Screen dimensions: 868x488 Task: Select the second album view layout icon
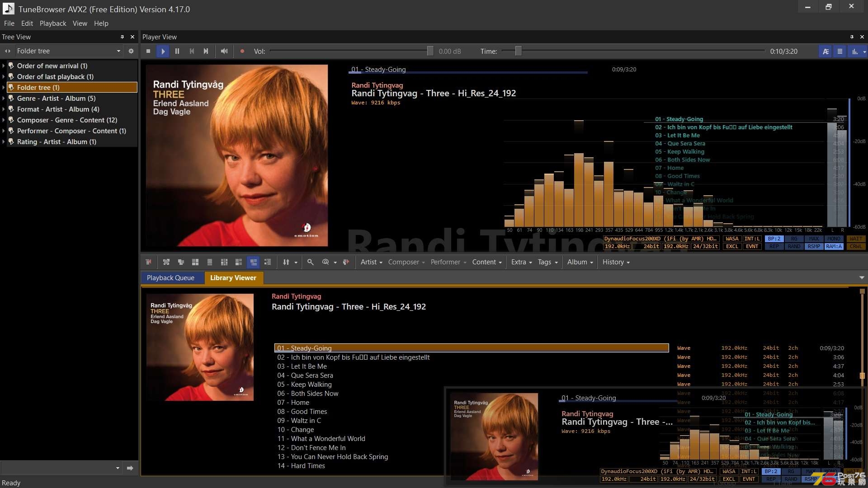tap(181, 262)
